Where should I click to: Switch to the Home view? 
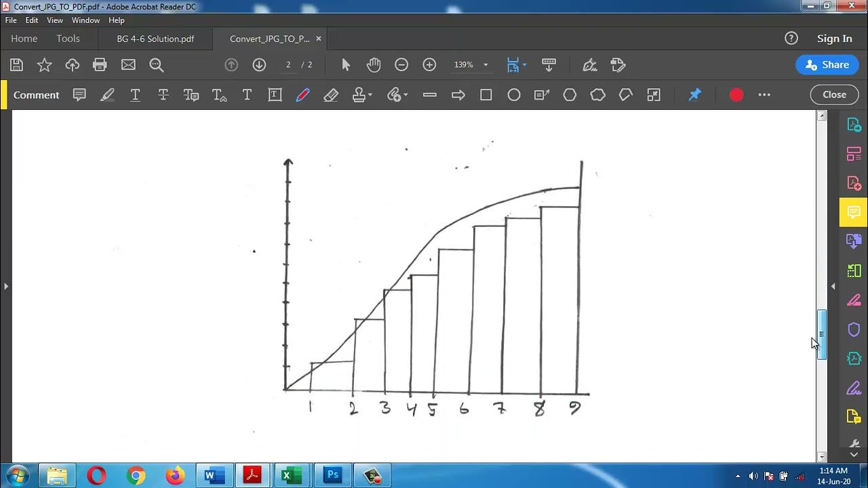(24, 39)
